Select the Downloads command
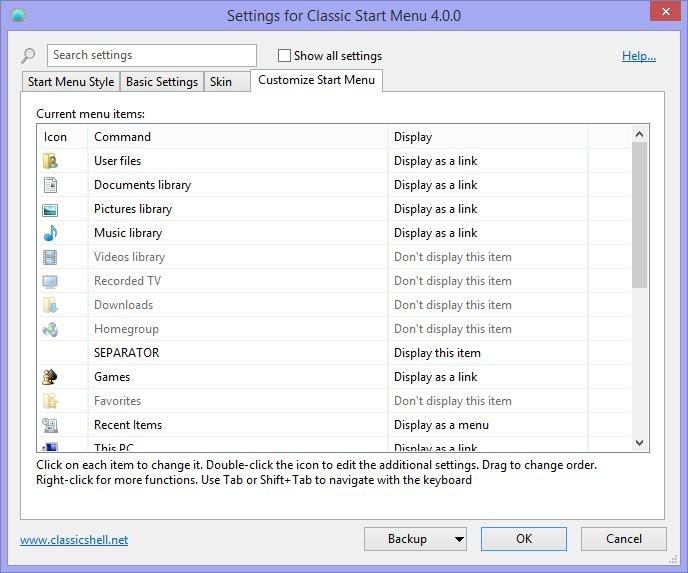The image size is (688, 573). 123,305
